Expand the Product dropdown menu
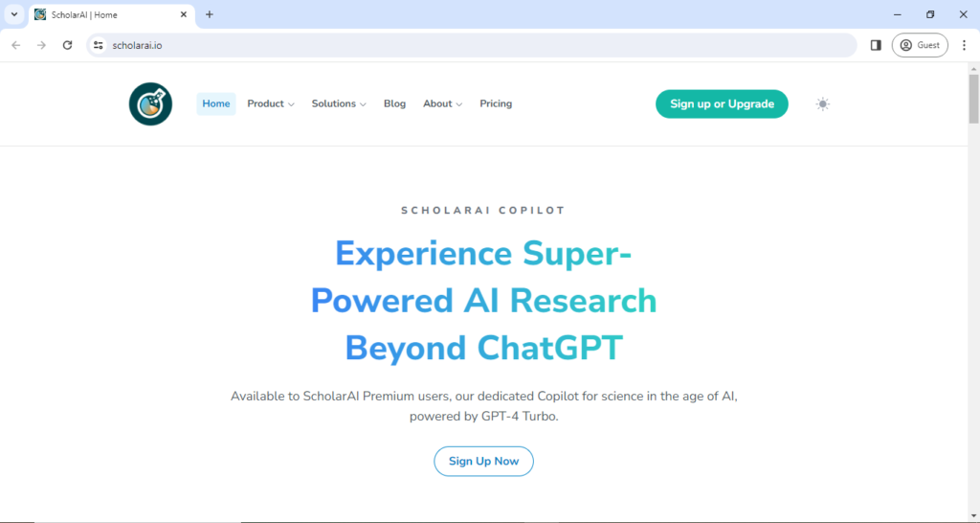 click(271, 103)
